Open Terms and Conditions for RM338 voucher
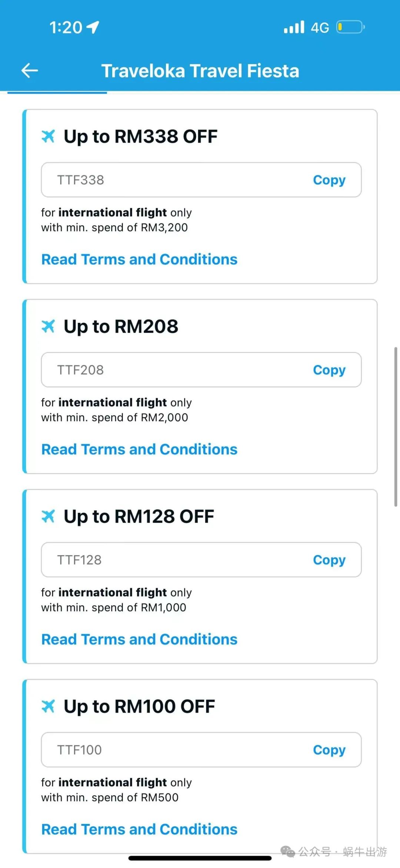 pos(139,259)
